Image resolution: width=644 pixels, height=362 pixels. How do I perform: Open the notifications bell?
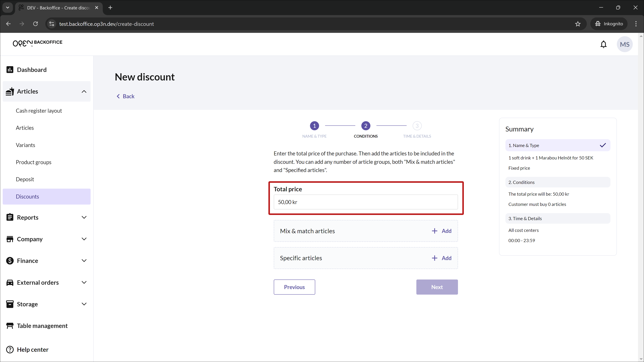pyautogui.click(x=603, y=44)
